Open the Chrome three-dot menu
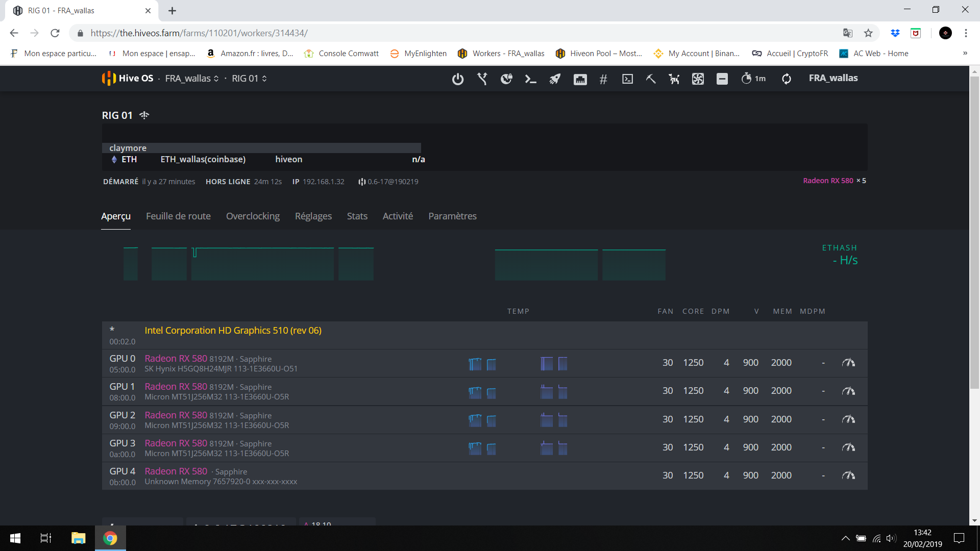The width and height of the screenshot is (980, 551). click(x=966, y=33)
